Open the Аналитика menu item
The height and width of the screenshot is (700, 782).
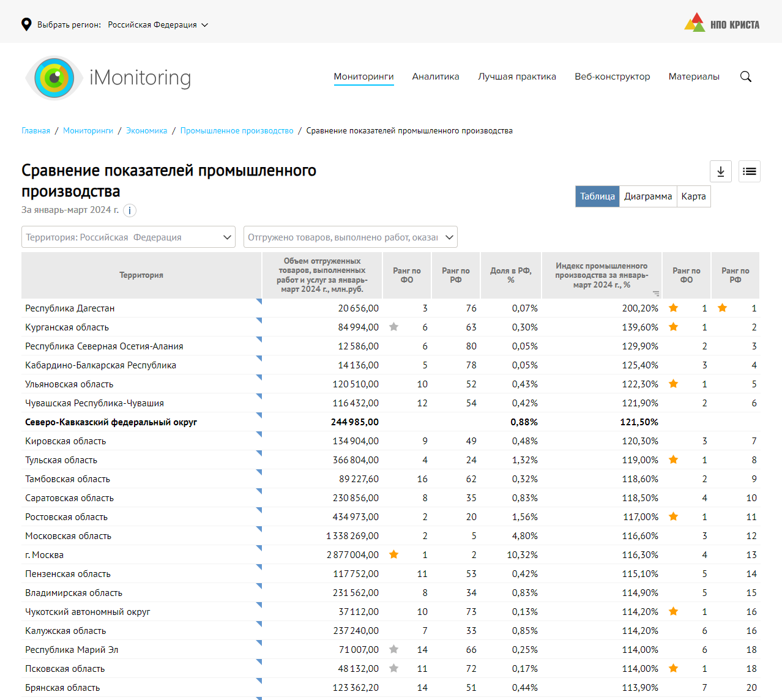point(436,76)
